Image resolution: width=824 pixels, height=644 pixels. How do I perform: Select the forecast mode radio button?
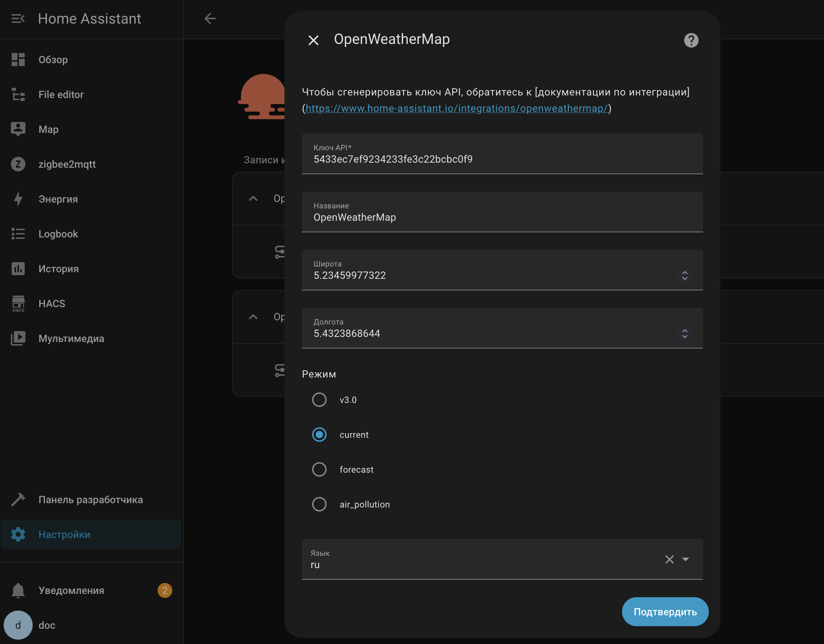click(x=319, y=469)
